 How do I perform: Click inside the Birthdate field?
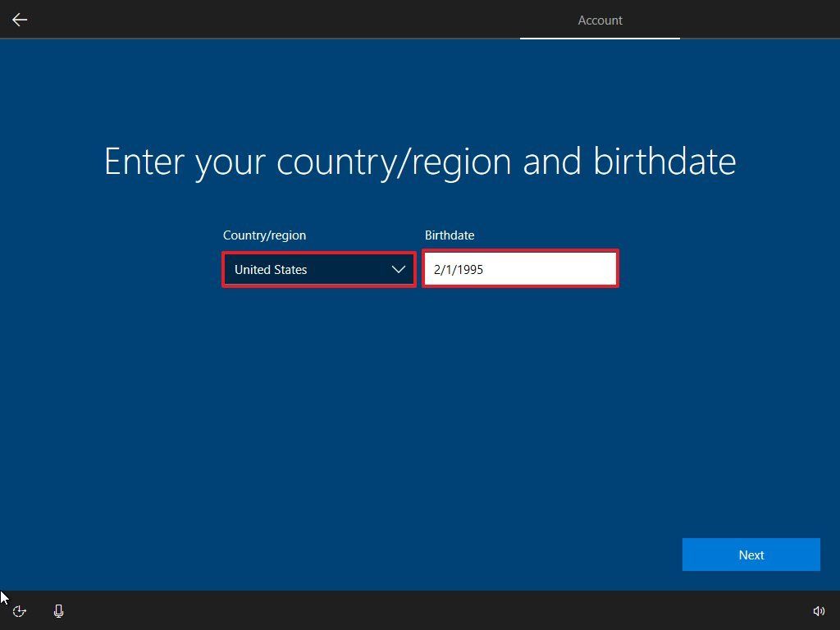(x=520, y=269)
